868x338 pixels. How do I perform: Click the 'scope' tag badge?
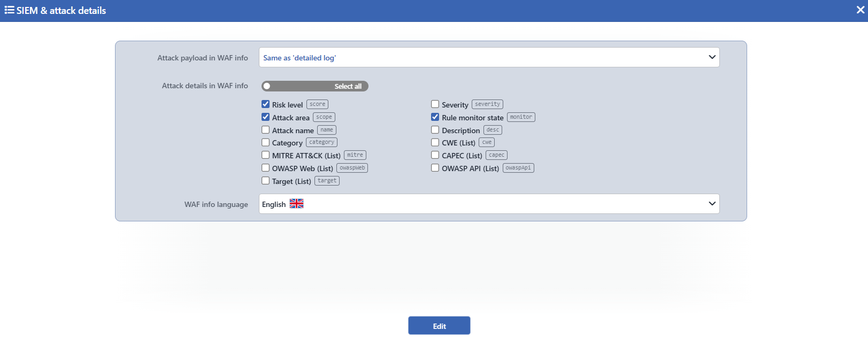(x=324, y=117)
